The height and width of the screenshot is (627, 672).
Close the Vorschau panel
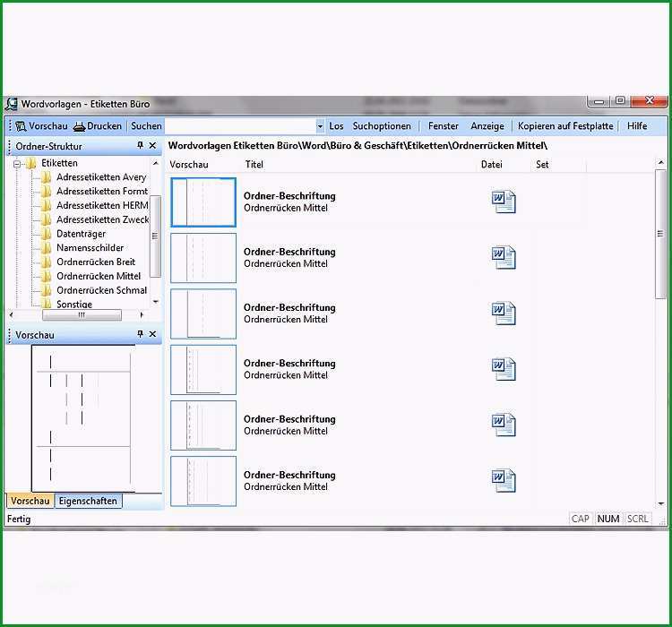[x=152, y=334]
